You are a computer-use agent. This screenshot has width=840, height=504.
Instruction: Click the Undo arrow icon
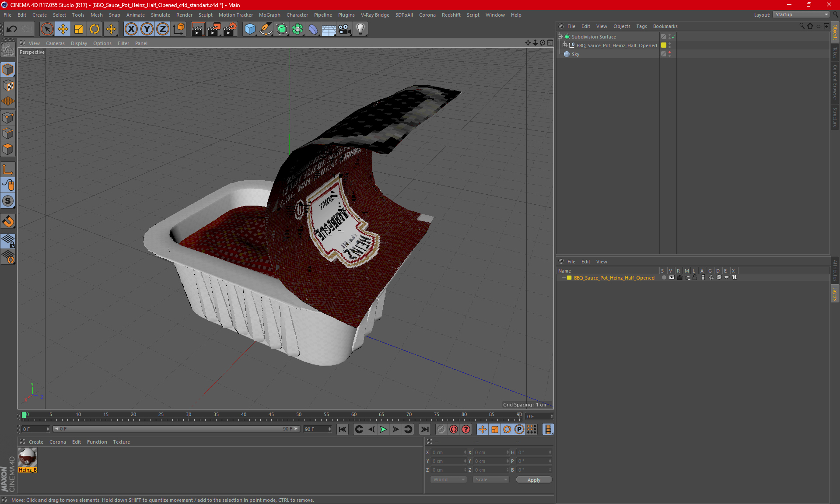[x=12, y=29]
